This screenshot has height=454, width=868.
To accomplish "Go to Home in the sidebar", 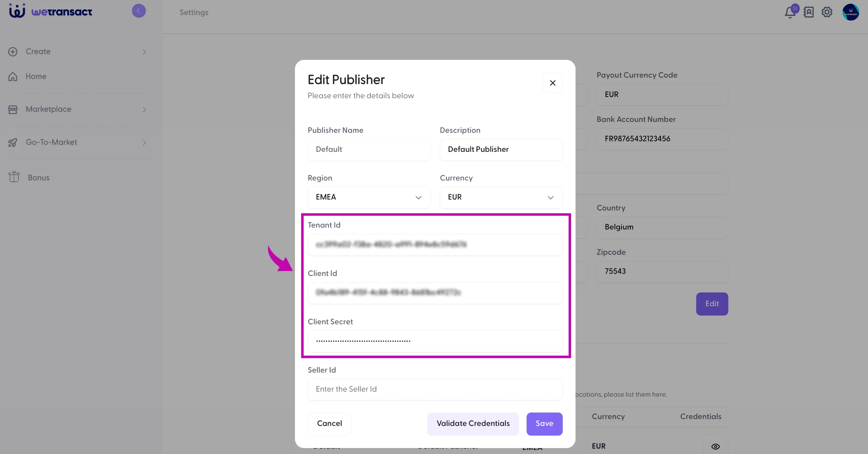I will pyautogui.click(x=36, y=76).
